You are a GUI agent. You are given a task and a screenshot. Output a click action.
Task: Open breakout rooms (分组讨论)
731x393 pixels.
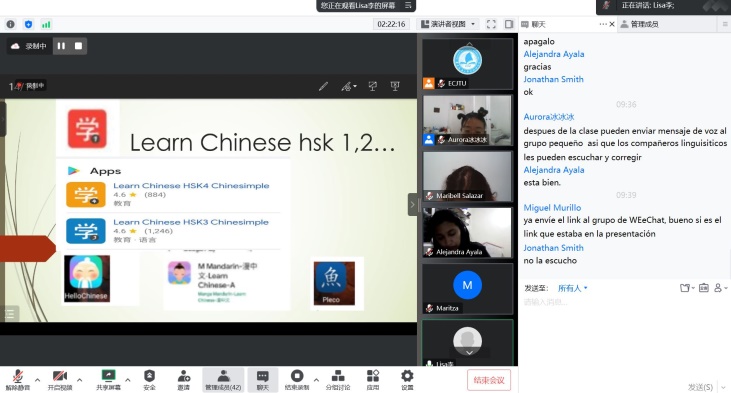coord(338,379)
